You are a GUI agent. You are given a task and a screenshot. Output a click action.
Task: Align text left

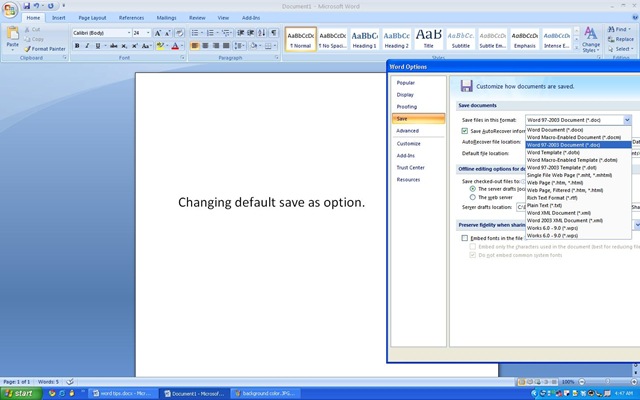click(x=195, y=46)
